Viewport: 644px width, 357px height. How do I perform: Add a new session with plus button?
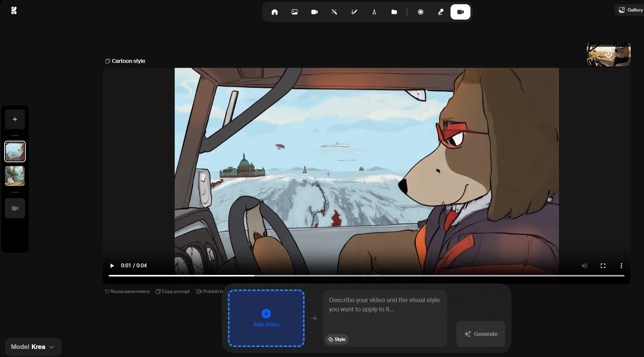point(15,119)
